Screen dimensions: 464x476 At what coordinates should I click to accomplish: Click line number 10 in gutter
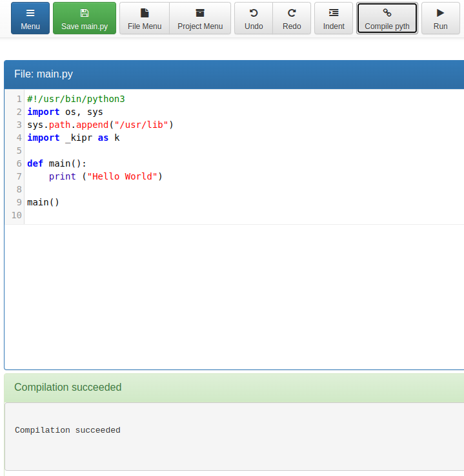pos(17,215)
